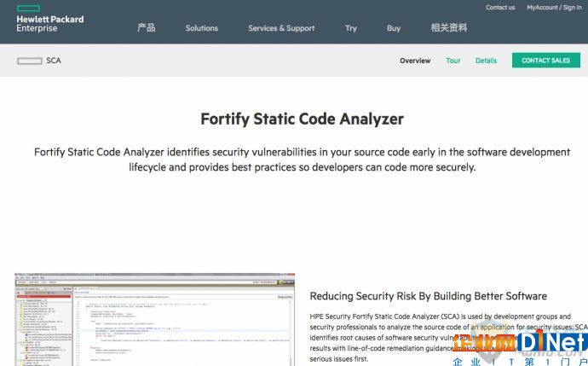Open the Buy menu
Screen dimensions: 588x366
click(394, 28)
